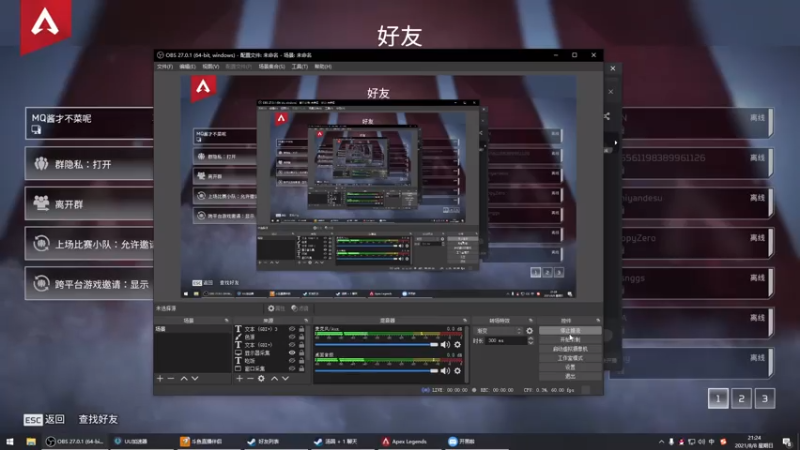Move source down in Sources panel

tap(285, 379)
